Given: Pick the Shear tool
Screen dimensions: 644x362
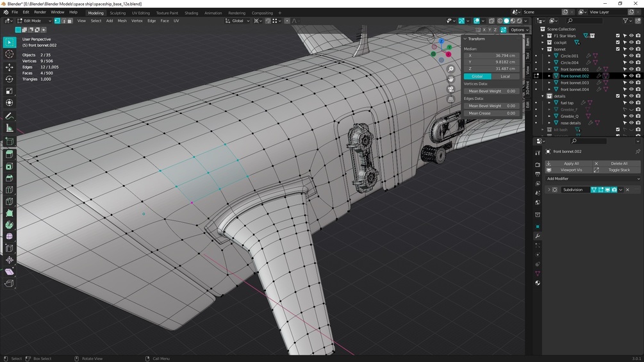Looking at the screenshot, I should 10,272.
